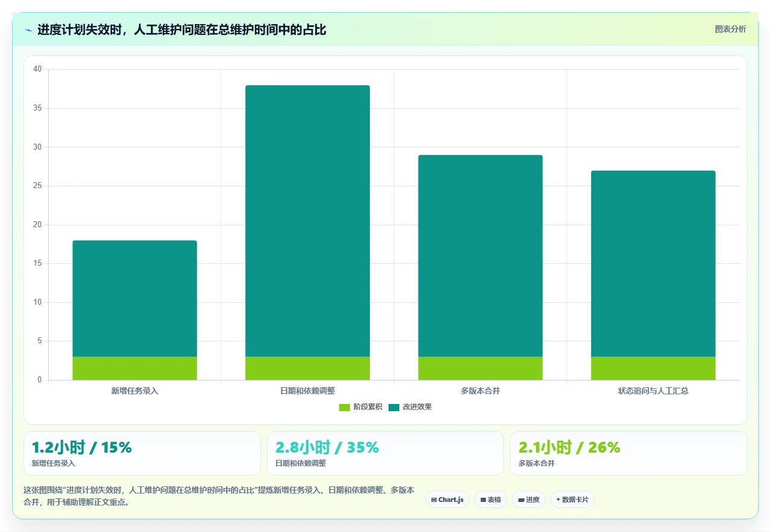This screenshot has height=532, width=771.
Task: Click the 日期和依赖调整 x-axis label
Action: 307,391
